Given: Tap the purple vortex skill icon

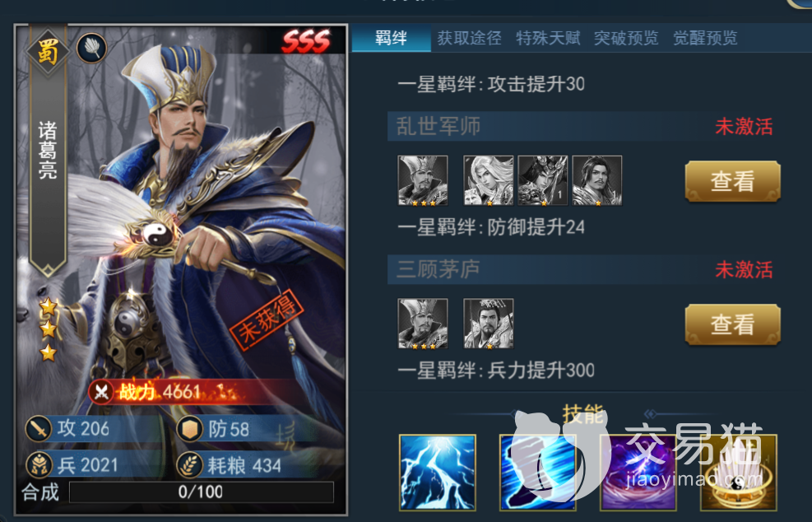Looking at the screenshot, I should [x=638, y=473].
